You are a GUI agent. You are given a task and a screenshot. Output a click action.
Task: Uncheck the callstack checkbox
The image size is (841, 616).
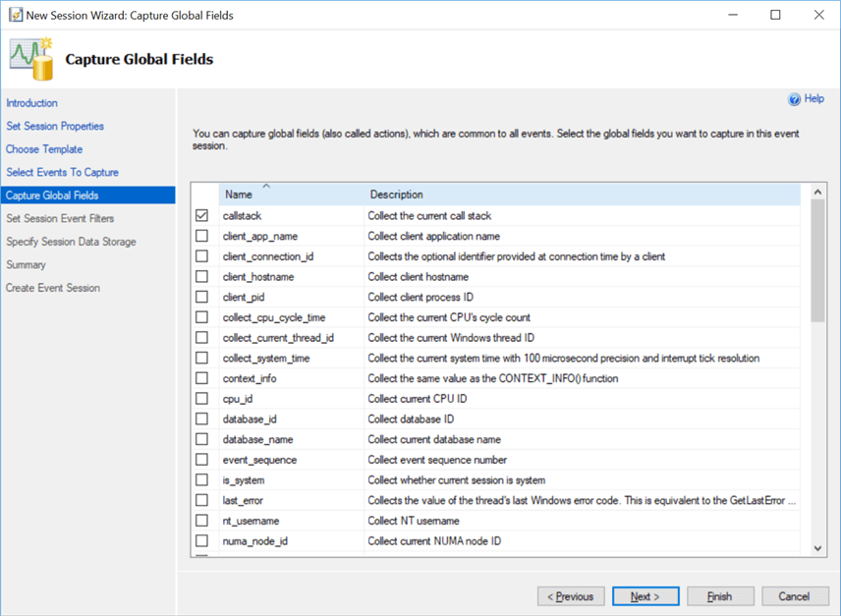pyautogui.click(x=201, y=215)
